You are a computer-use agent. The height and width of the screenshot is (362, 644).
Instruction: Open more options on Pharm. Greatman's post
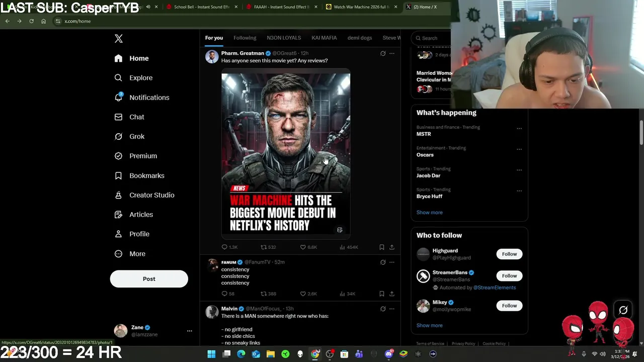coord(392,53)
